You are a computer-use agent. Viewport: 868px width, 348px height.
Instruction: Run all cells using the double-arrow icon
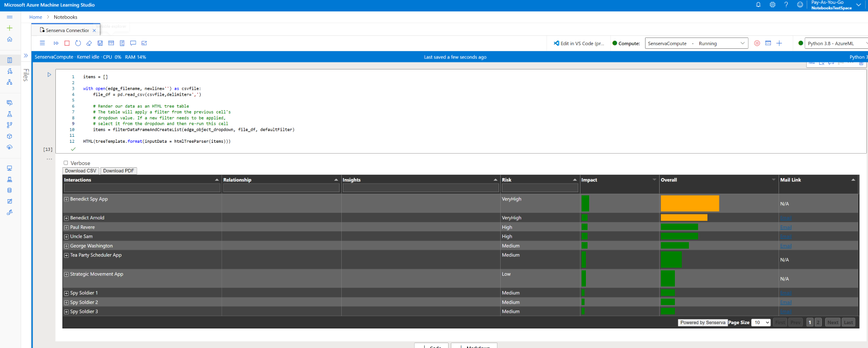tap(56, 43)
